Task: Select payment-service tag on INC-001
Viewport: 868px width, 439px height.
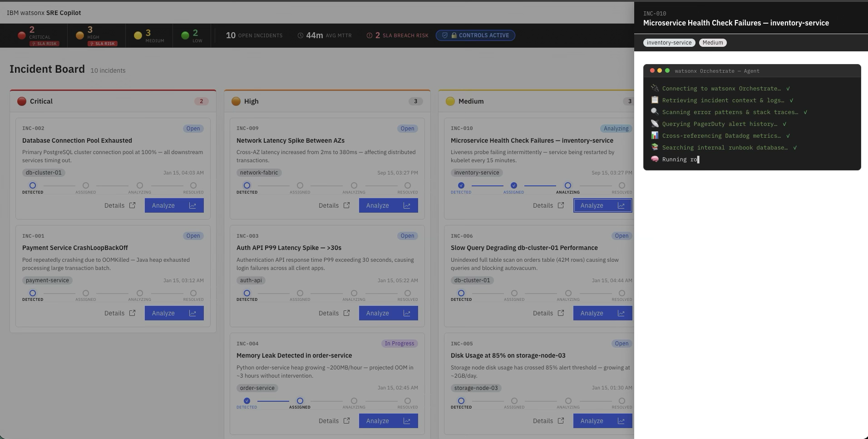Action: pyautogui.click(x=47, y=280)
